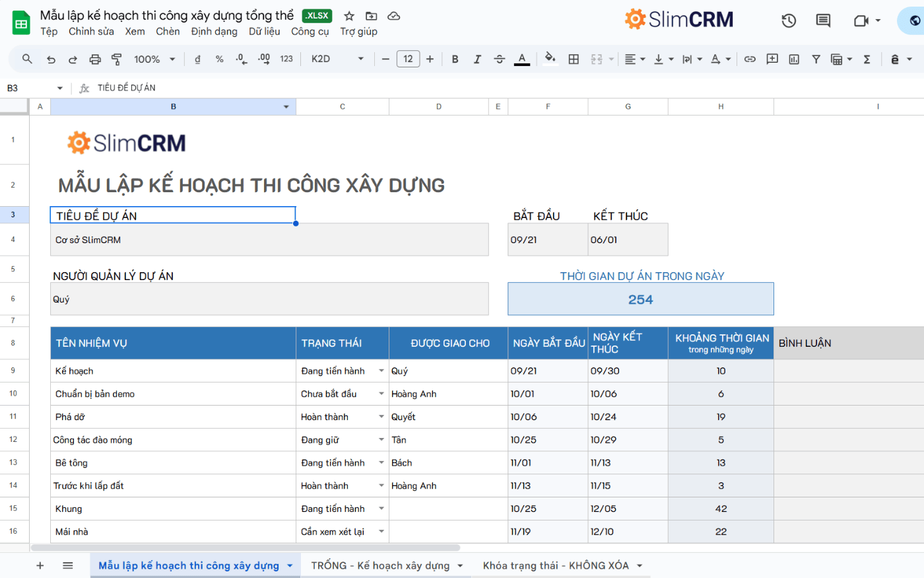
Task: Open text wrapping options
Action: point(692,59)
